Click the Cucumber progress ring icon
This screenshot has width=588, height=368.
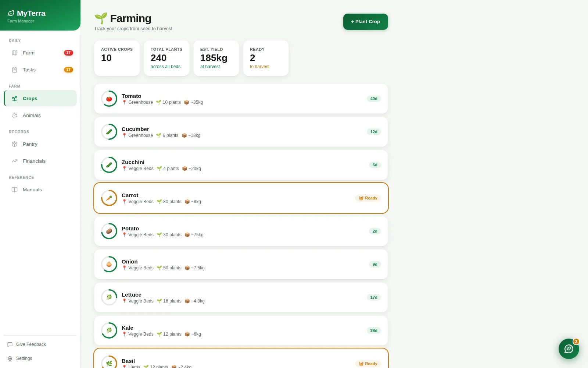[109, 132]
